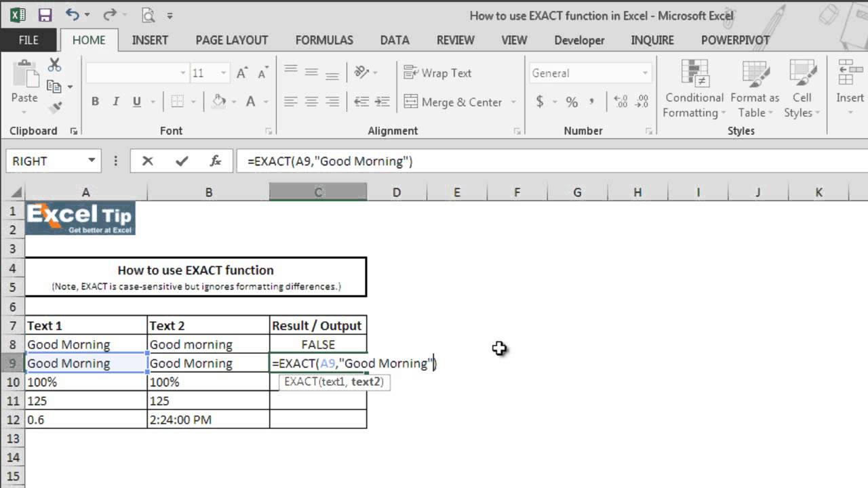Click the Cut scissors icon

click(x=54, y=65)
